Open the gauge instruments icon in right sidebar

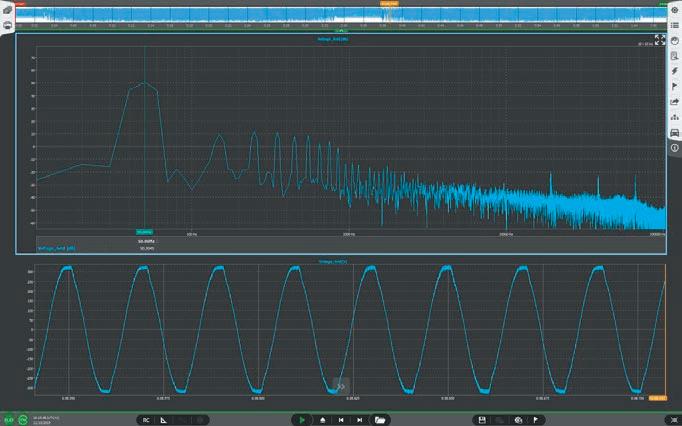click(675, 40)
